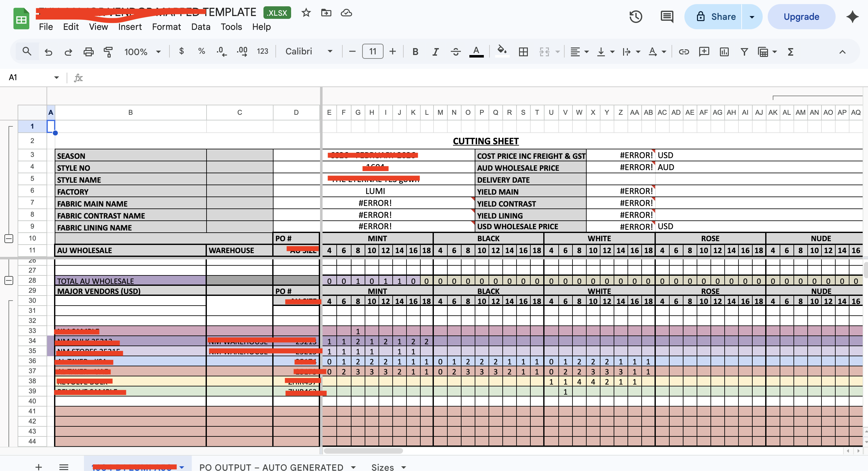Screen dimensions: 868x471
Task: Open version history clock icon
Action: pos(635,17)
